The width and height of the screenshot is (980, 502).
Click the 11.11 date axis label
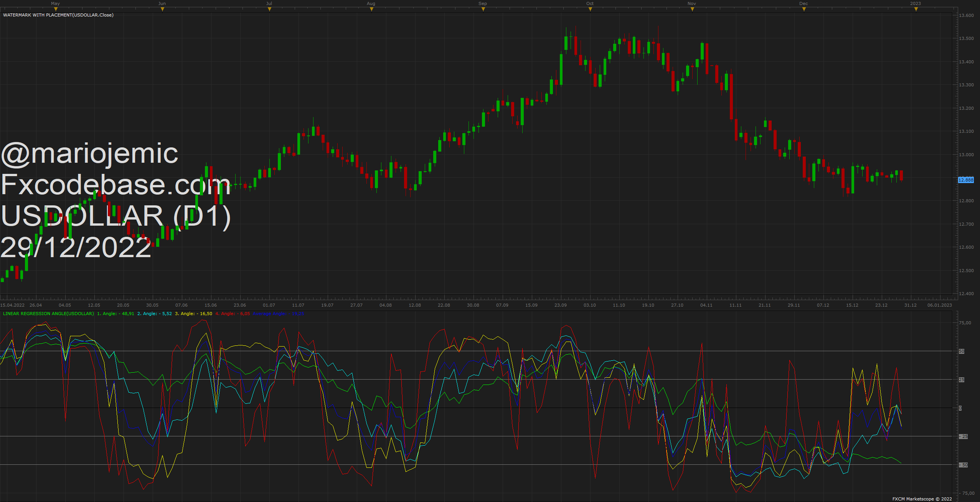736,305
